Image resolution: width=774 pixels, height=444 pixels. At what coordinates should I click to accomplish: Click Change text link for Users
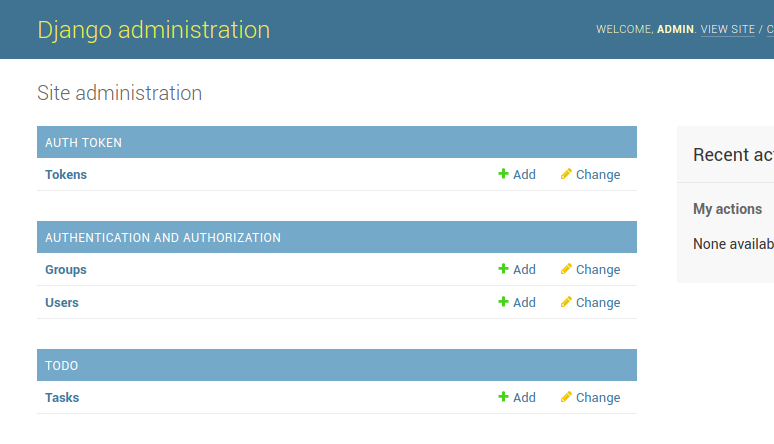coord(598,302)
